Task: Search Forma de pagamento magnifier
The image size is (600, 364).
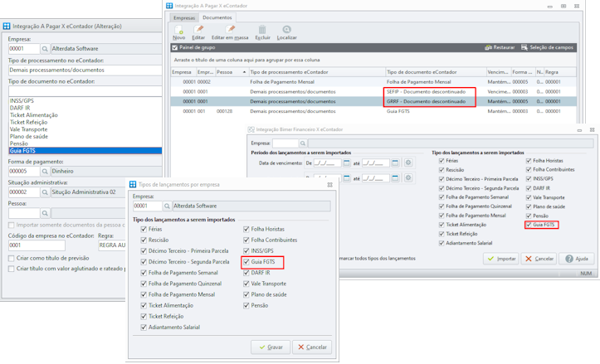Action: coord(45,171)
